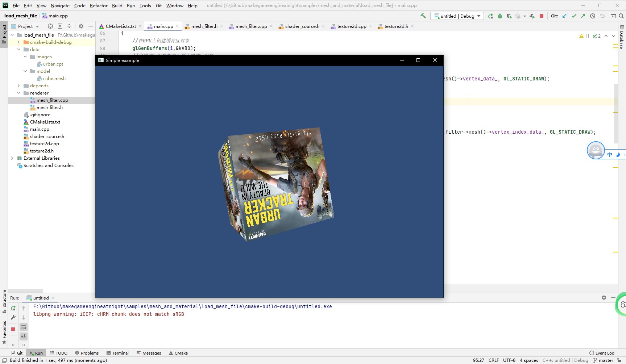This screenshot has height=364, width=626.
Task: Open the Build menu
Action: [117, 5]
